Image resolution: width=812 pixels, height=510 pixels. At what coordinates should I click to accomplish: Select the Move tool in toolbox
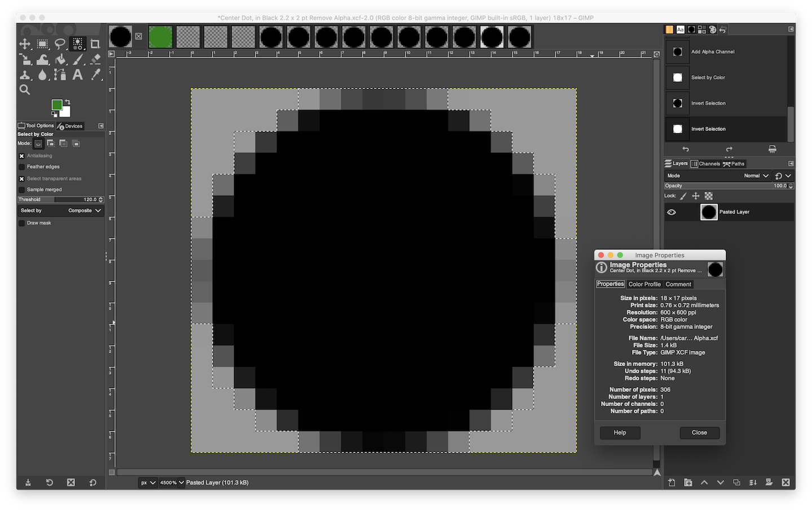(25, 44)
